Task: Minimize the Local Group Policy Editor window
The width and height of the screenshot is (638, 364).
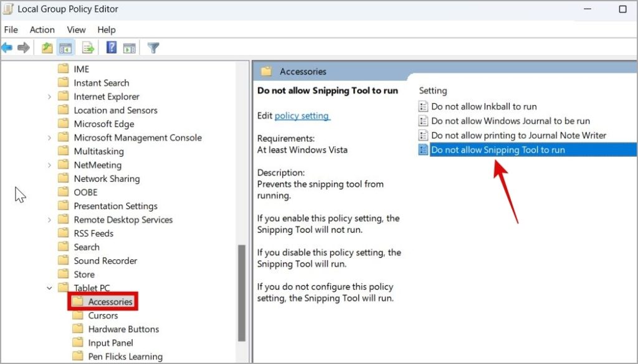Action: (x=587, y=9)
